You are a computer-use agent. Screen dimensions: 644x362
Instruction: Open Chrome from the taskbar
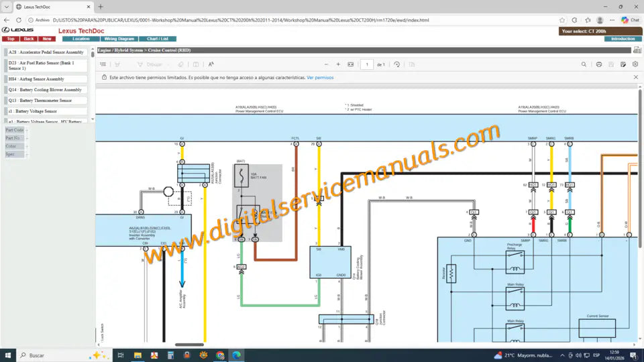[220, 355]
